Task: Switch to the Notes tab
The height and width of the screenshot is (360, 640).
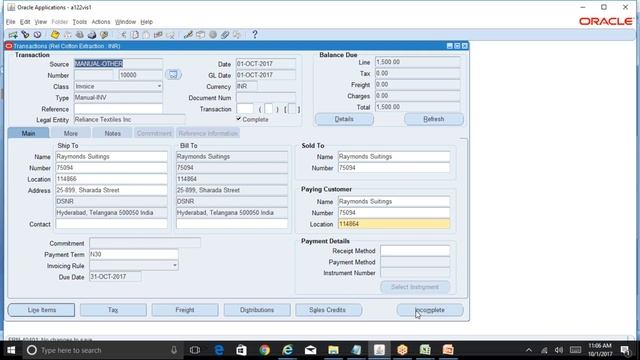Action: point(112,133)
